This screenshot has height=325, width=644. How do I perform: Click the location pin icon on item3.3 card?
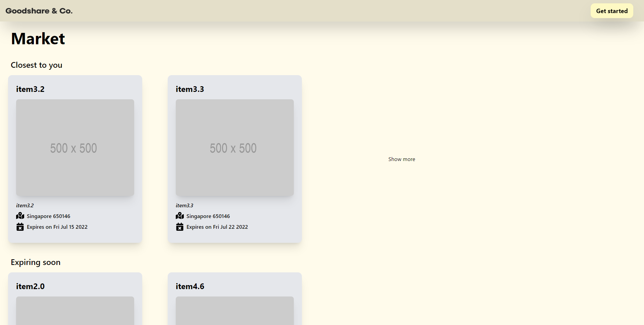point(180,216)
